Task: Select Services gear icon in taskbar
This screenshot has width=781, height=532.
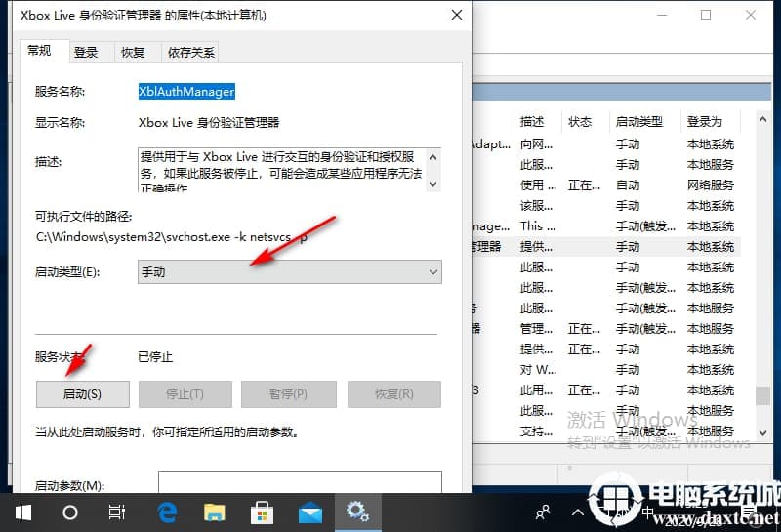Action: pyautogui.click(x=357, y=512)
